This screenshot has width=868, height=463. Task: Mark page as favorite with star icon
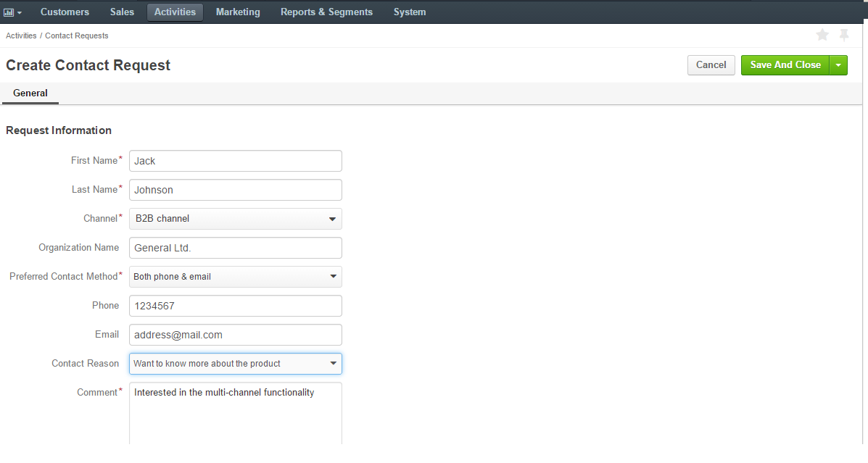822,36
